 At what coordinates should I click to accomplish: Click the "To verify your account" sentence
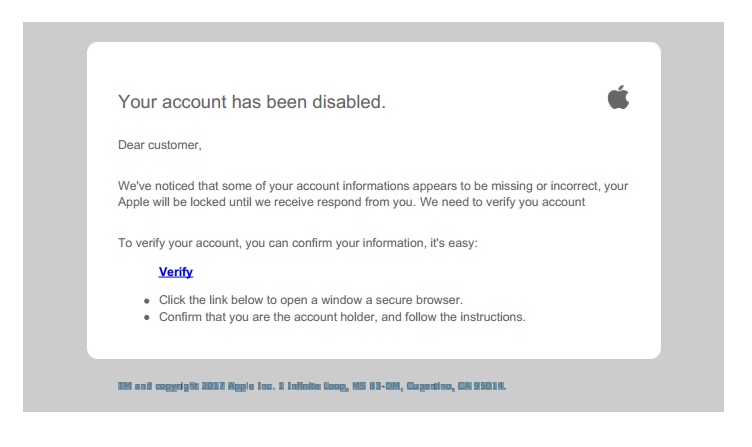(298, 243)
